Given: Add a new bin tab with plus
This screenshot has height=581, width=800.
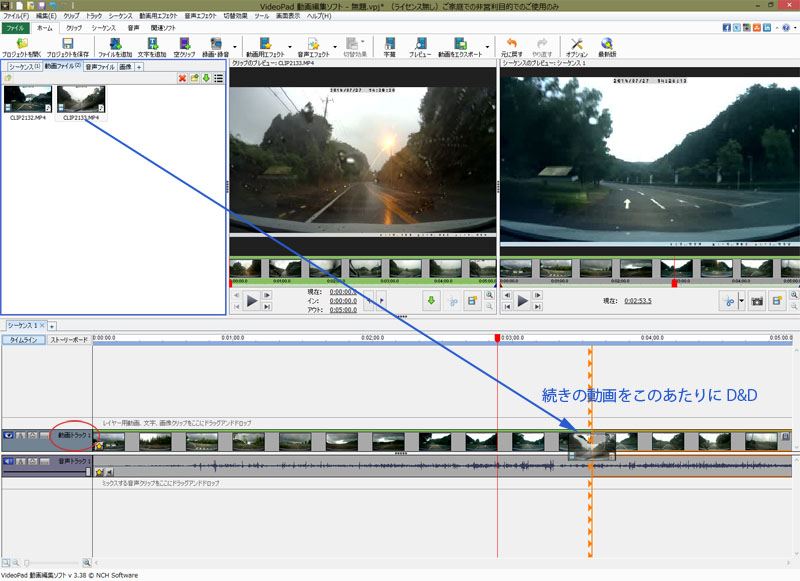Looking at the screenshot, I should click(139, 67).
